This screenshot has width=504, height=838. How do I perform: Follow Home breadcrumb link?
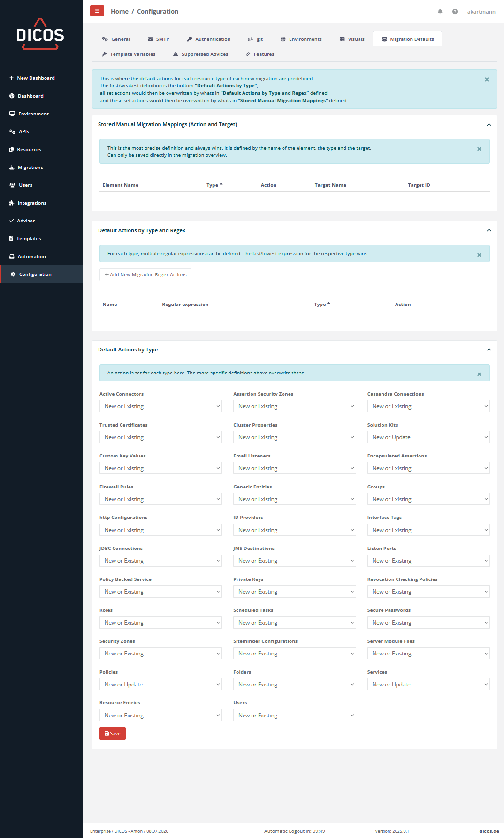(120, 12)
